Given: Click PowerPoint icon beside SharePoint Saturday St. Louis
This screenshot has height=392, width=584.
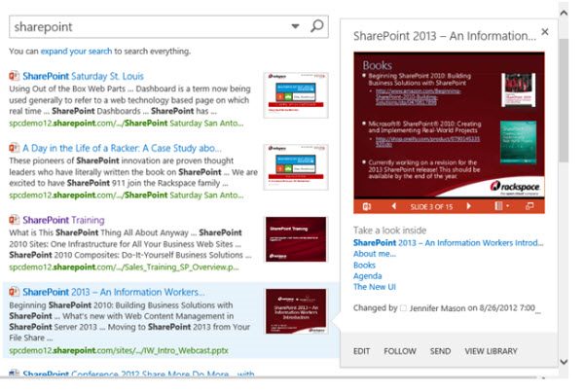Looking at the screenshot, I should pos(15,76).
